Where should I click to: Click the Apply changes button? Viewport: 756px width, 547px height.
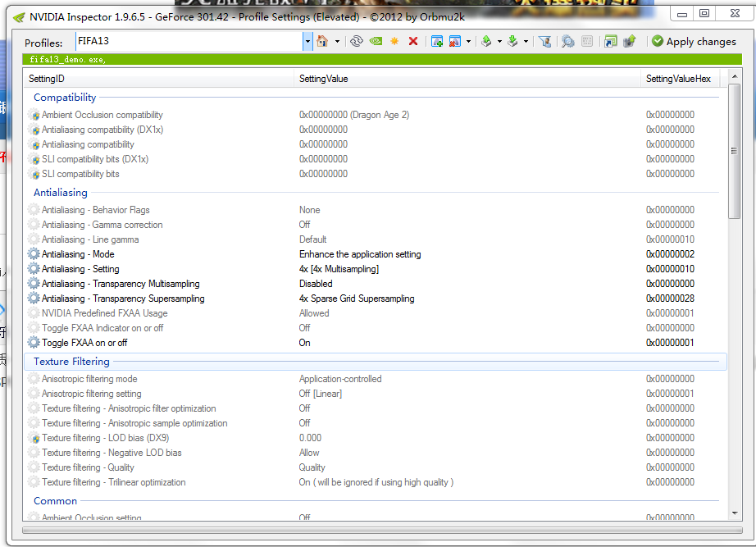pyautogui.click(x=694, y=42)
